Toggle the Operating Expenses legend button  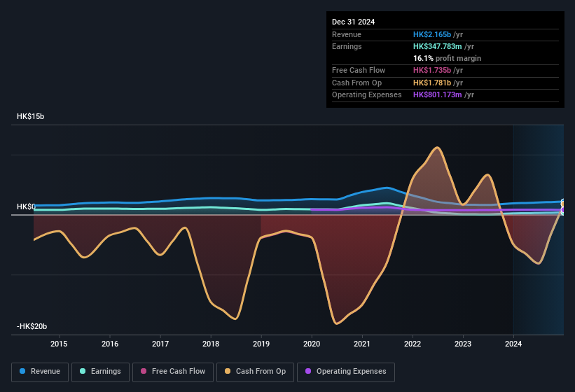345,372
